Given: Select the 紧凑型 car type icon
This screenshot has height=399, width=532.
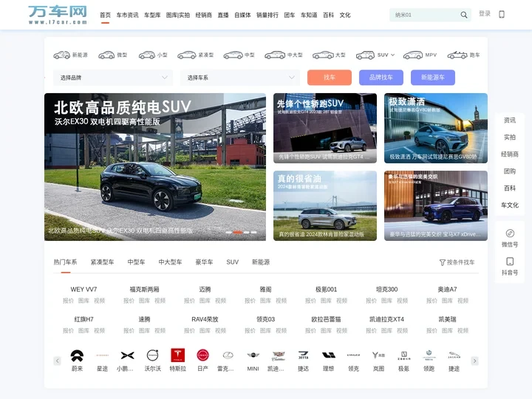Looking at the screenshot, I should [187, 55].
